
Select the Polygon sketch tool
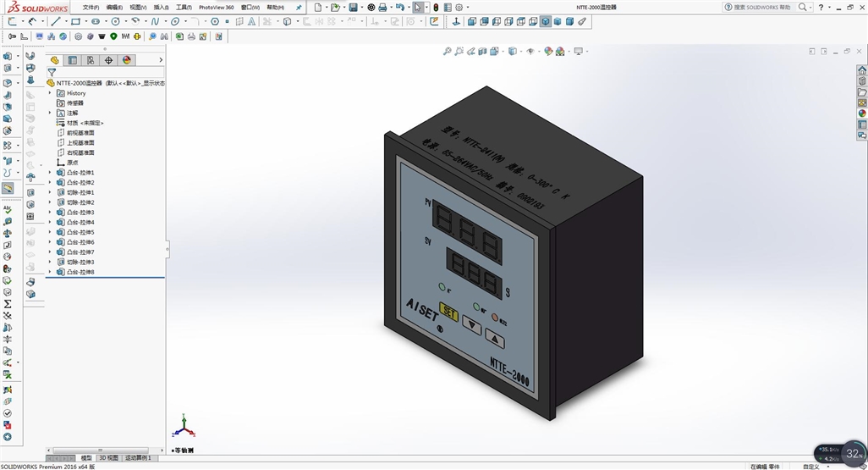click(215, 22)
